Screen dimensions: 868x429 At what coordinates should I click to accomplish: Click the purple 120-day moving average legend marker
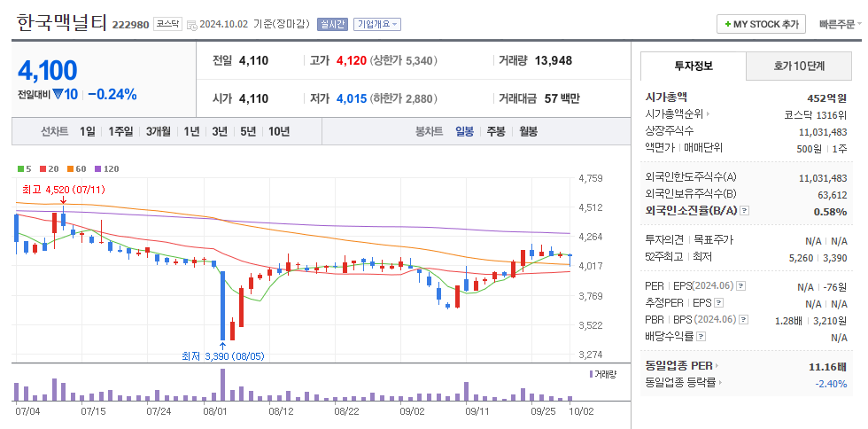click(98, 169)
